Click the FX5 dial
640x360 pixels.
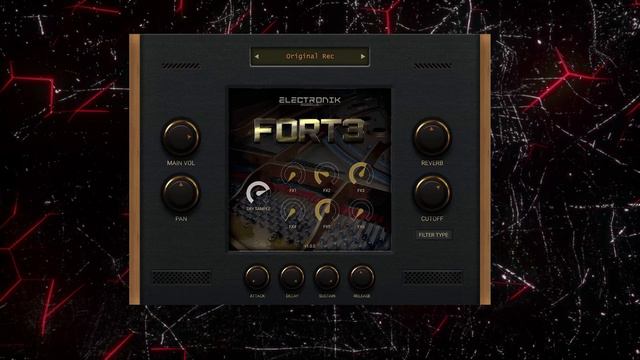coord(327,211)
